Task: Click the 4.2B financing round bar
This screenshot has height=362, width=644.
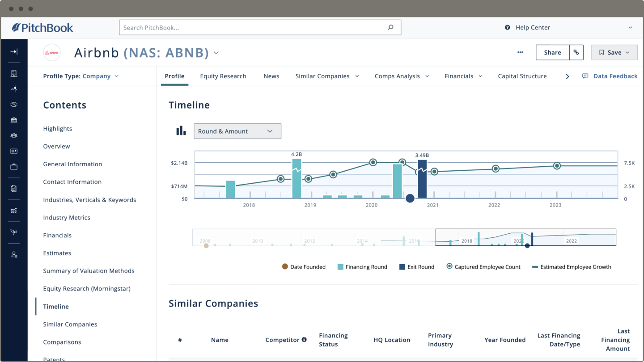Action: (297, 178)
